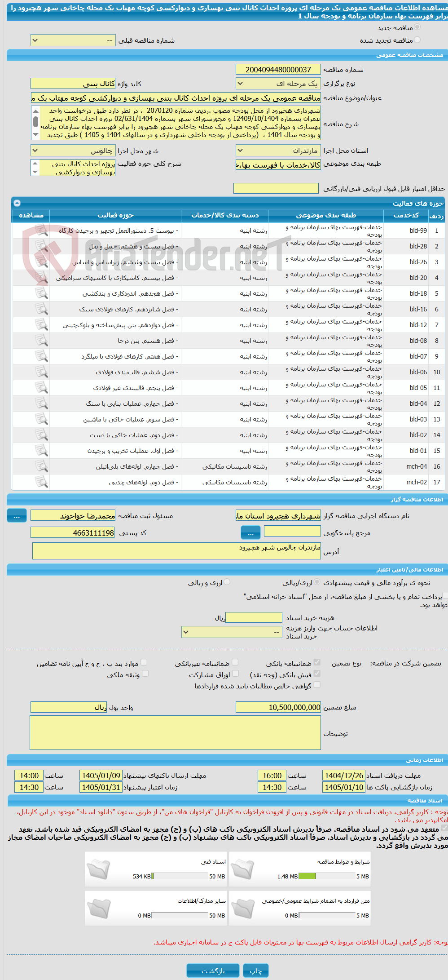Click اسناد فنی size progress bar
This screenshot has width=448, height=980.
(x=180, y=876)
